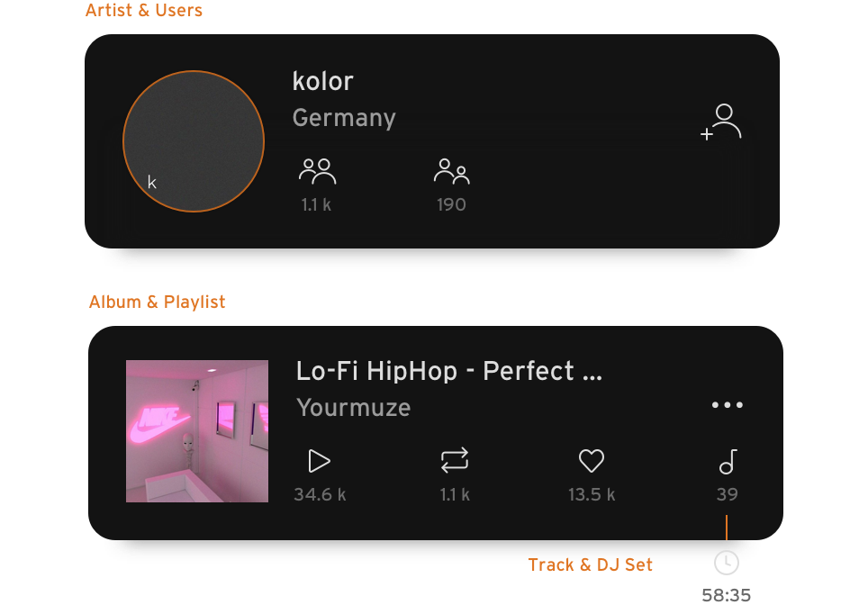
Task: Click the music note track count icon
Action: tap(728, 462)
